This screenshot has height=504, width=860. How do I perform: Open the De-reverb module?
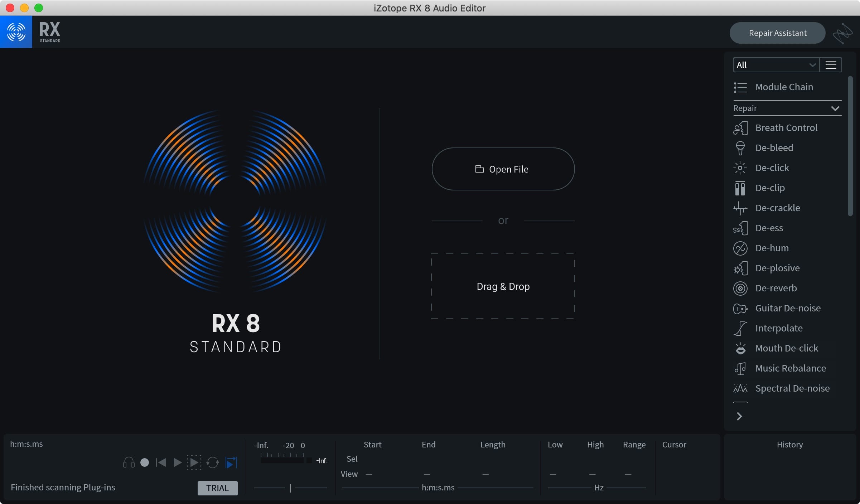776,288
